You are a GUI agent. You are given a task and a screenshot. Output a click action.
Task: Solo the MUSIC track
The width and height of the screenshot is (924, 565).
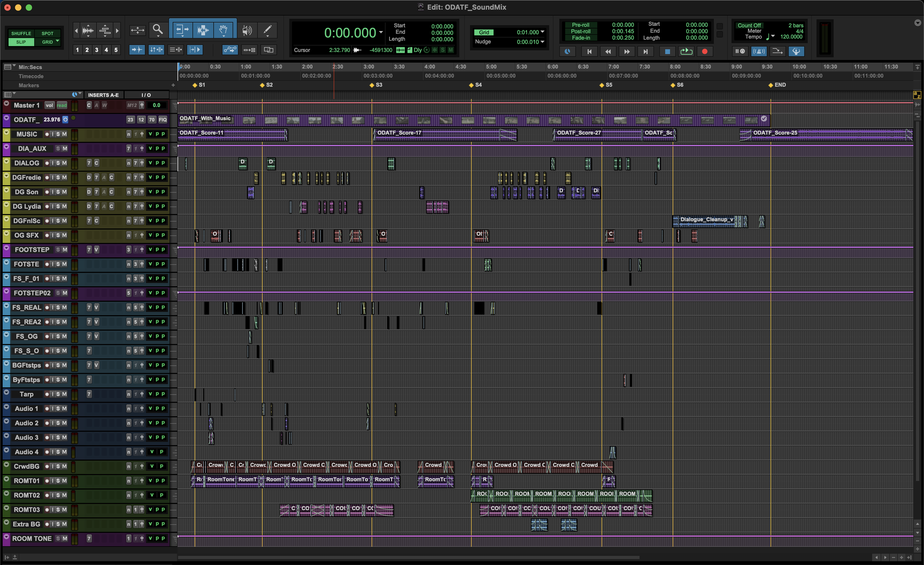click(x=58, y=134)
